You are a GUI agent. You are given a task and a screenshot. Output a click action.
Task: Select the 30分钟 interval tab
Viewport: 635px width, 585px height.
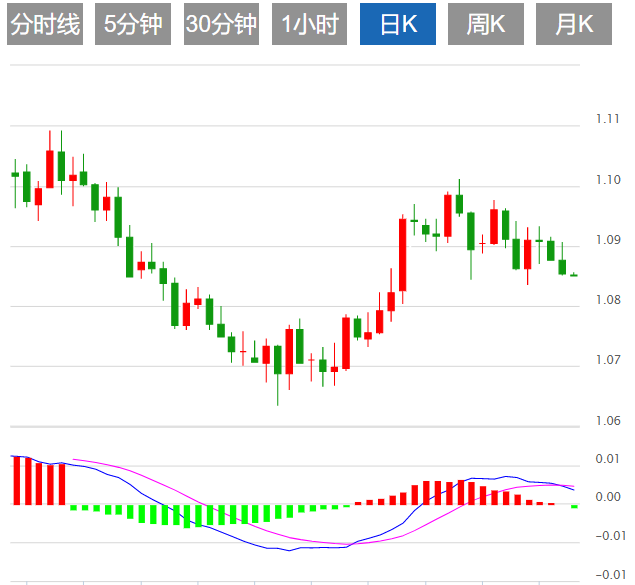tap(221, 24)
